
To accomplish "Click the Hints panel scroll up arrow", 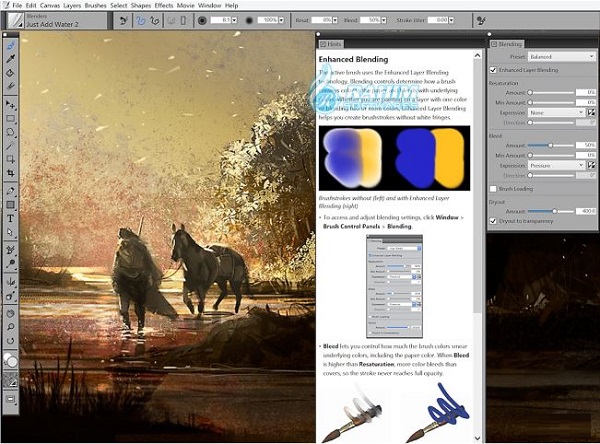I will (477, 56).
